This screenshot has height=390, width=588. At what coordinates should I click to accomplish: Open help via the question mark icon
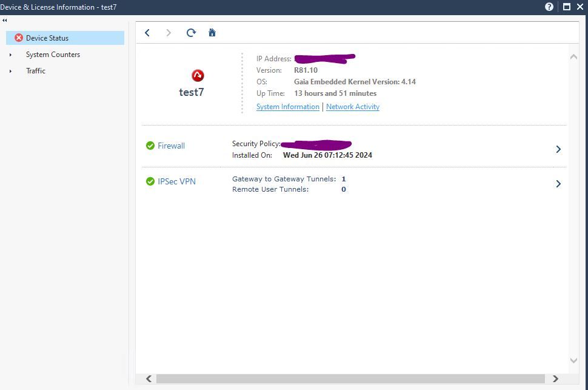(x=549, y=7)
